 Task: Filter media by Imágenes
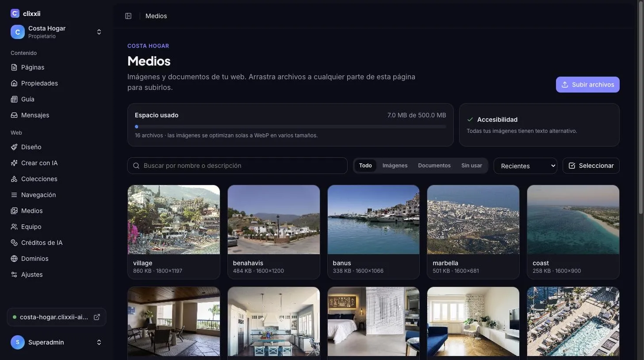coord(395,166)
